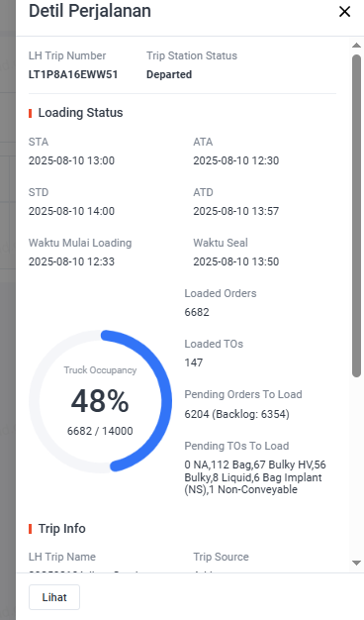Viewport: 364px width, 620px height.
Task: Click the Loading Status section heading
Action: coord(80,113)
